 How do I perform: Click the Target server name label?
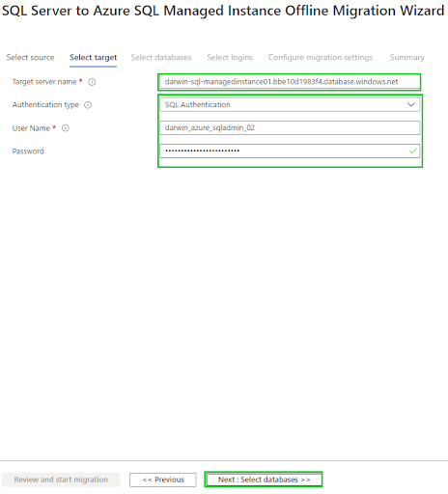[44, 82]
